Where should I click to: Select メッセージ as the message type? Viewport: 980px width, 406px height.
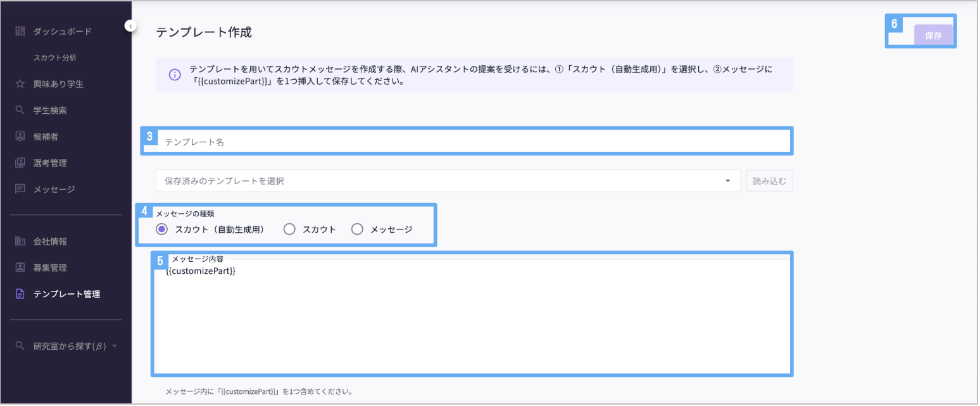357,229
